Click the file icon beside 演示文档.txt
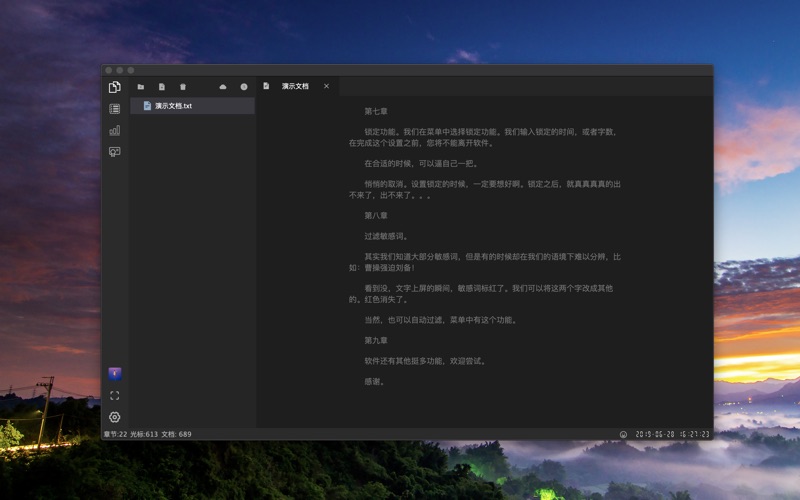Viewport: 800px width, 500px height. [x=147, y=106]
